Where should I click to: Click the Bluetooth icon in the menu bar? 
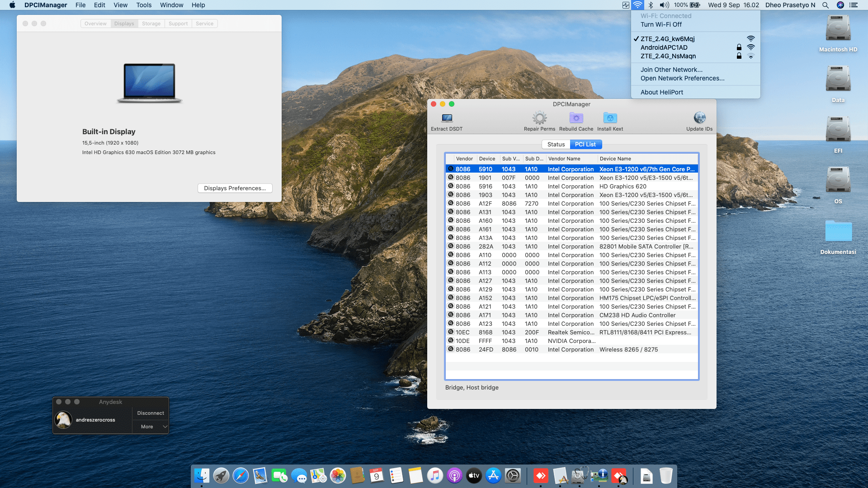click(x=651, y=5)
